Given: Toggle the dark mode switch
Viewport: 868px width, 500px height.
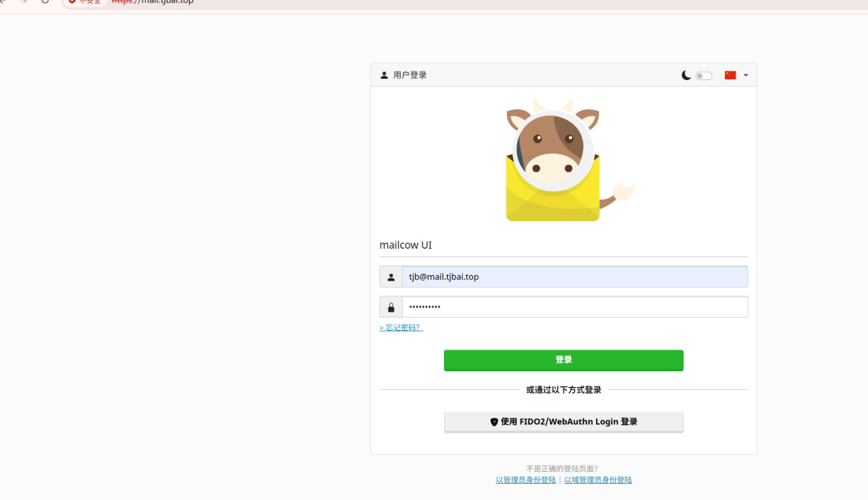Looking at the screenshot, I should click(703, 75).
